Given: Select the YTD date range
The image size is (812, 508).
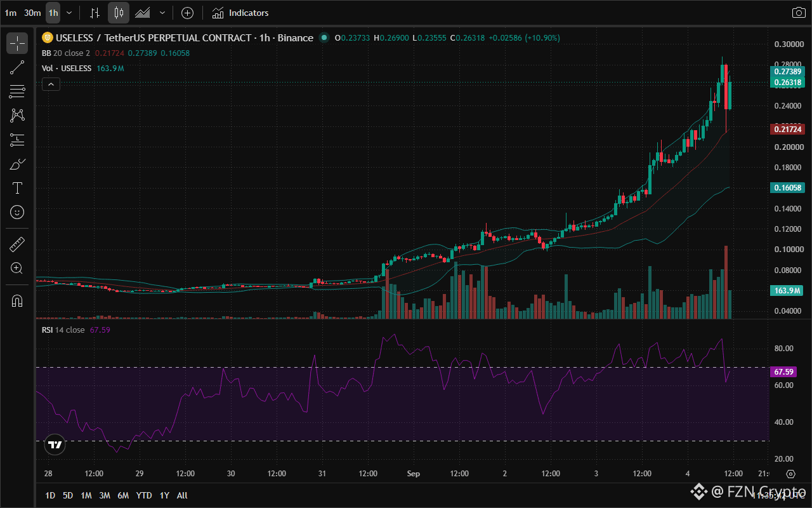Looking at the screenshot, I should 144,495.
